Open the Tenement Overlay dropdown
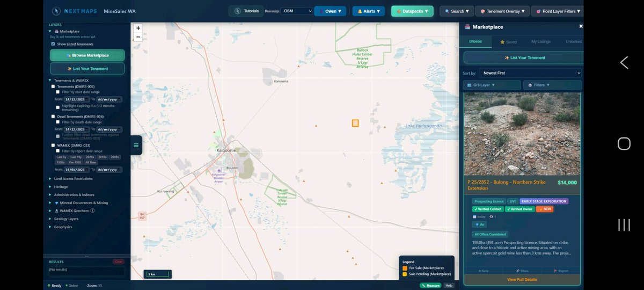The image size is (644, 290). pos(503,11)
